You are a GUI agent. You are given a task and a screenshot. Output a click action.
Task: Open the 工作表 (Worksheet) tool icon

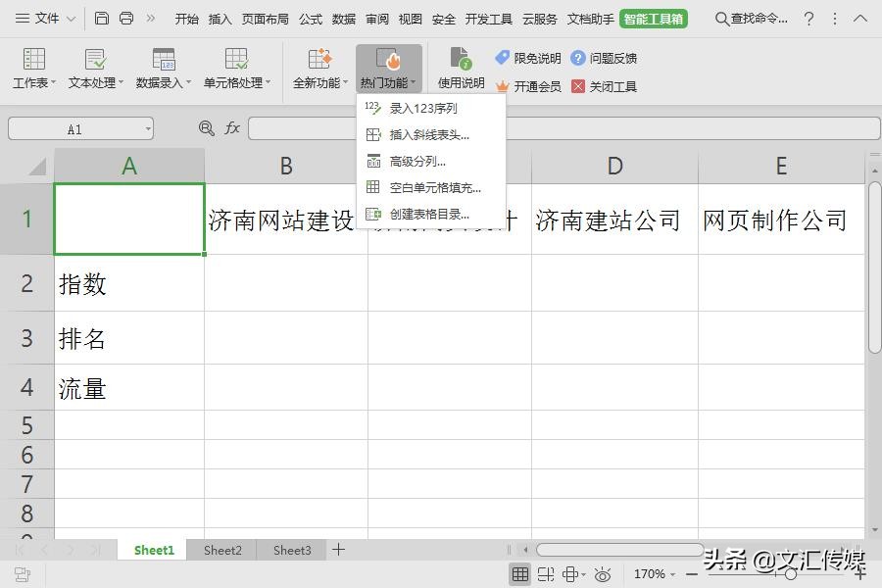click(x=32, y=67)
